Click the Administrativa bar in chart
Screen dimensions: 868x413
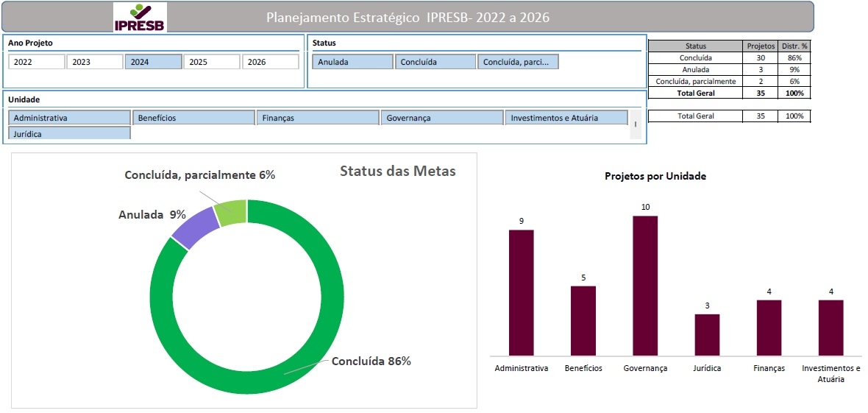[522, 293]
